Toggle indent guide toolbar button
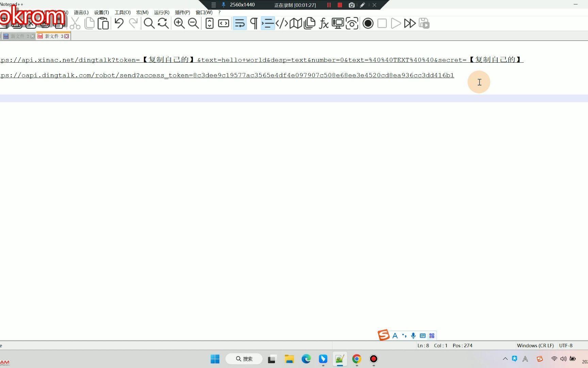 (x=268, y=24)
